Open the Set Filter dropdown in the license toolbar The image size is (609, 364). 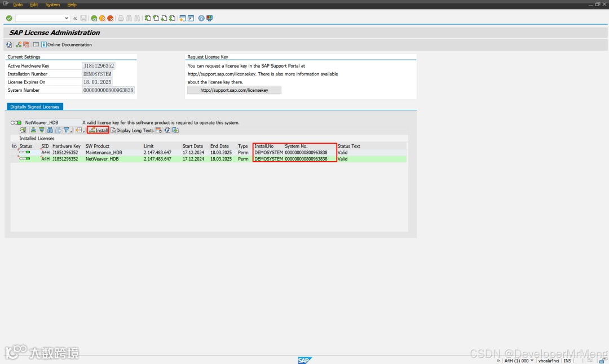pyautogui.click(x=68, y=130)
